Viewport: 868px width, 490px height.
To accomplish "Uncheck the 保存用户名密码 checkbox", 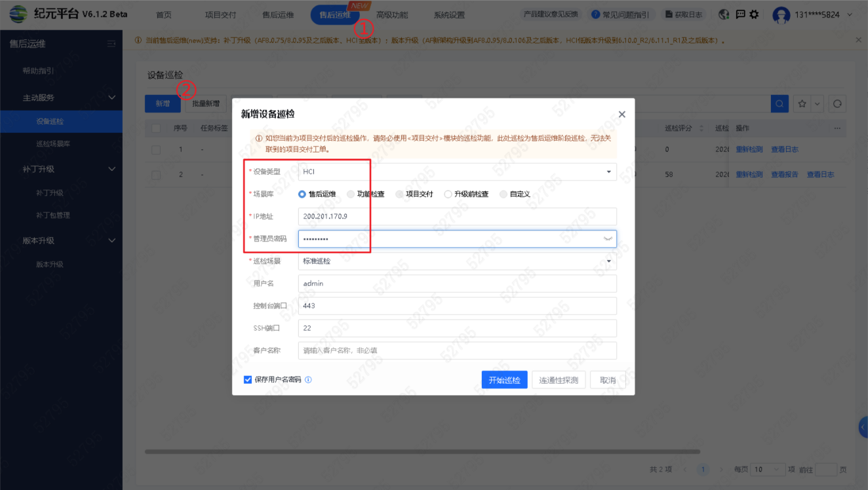I will [248, 380].
